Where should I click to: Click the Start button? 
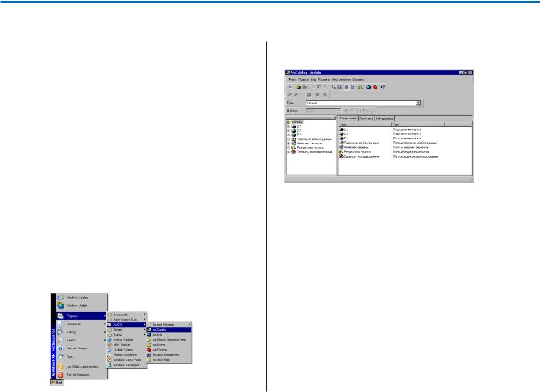point(57,383)
